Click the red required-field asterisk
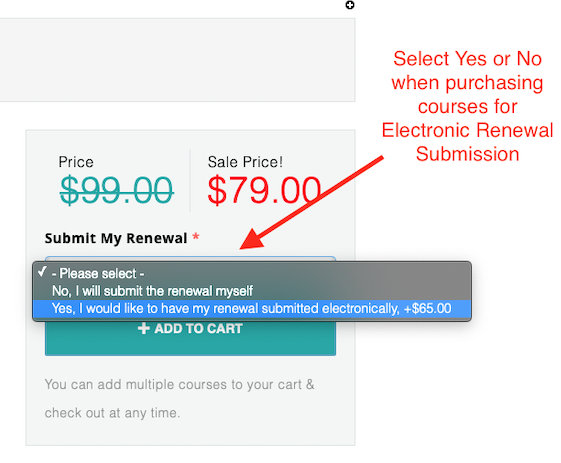561x463 pixels. pos(196,237)
